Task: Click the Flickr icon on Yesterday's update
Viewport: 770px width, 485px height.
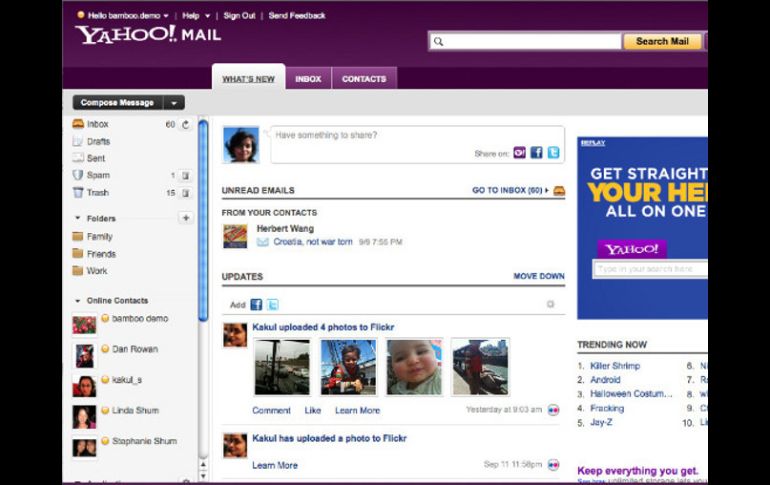Action: point(554,410)
